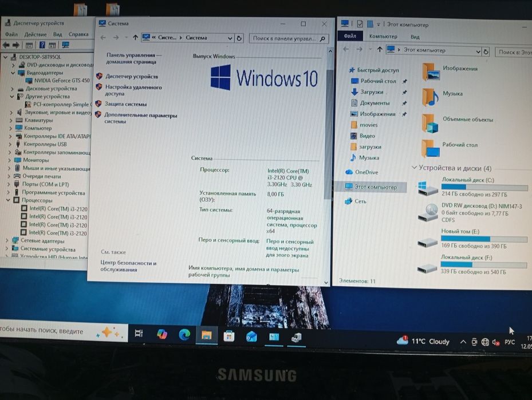
Task: Open the Изображения folder icon in main pane
Action: pyautogui.click(x=431, y=72)
